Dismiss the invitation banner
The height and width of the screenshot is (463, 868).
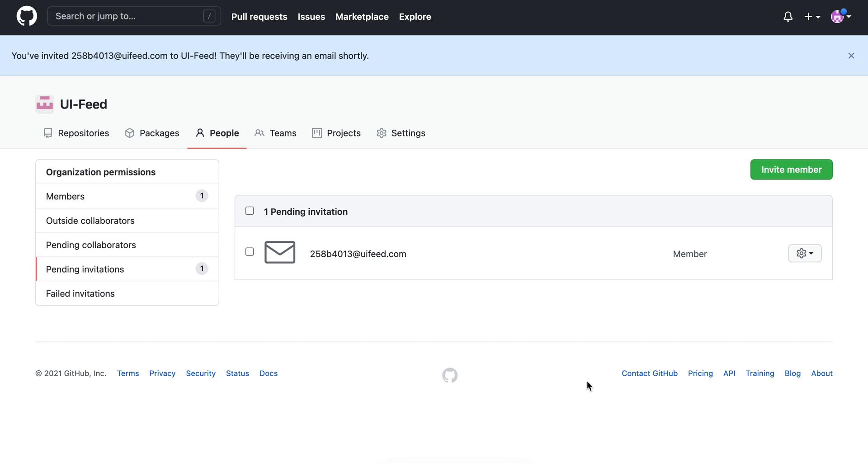tap(851, 56)
